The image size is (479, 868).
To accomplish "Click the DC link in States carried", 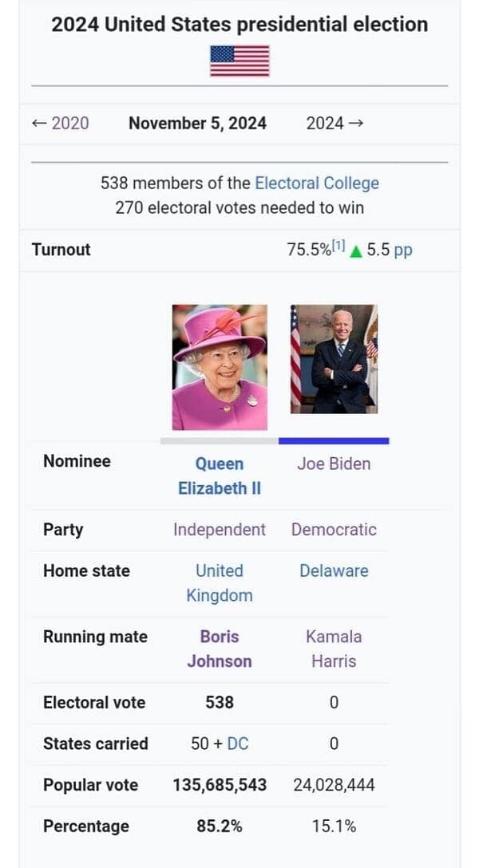I will click(x=238, y=743).
